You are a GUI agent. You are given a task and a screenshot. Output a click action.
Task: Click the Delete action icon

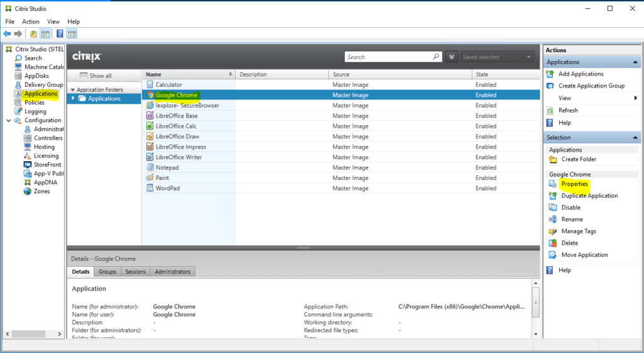(553, 244)
